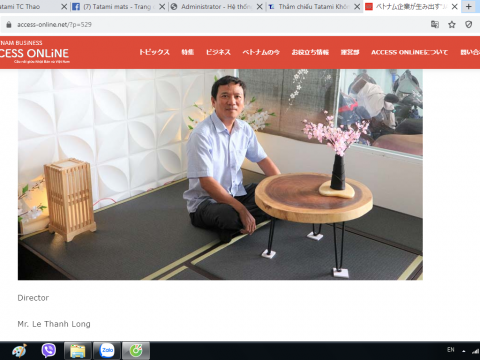The height and width of the screenshot is (360, 480).
Task: Open the Paint app on taskbar
Action: 19,351
